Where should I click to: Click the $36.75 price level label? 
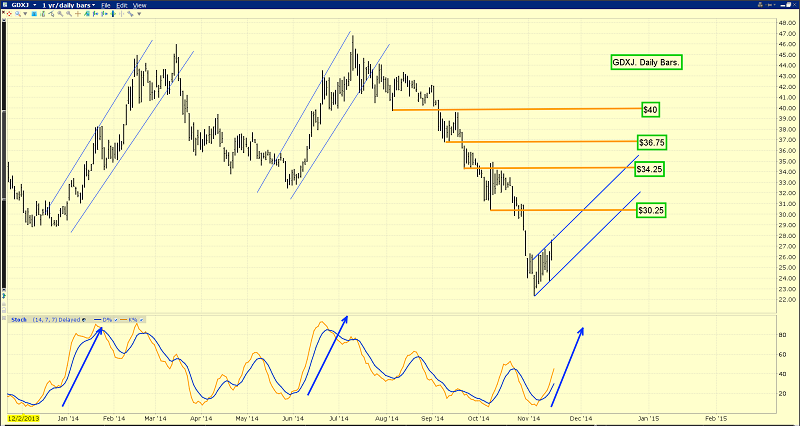[x=652, y=142]
